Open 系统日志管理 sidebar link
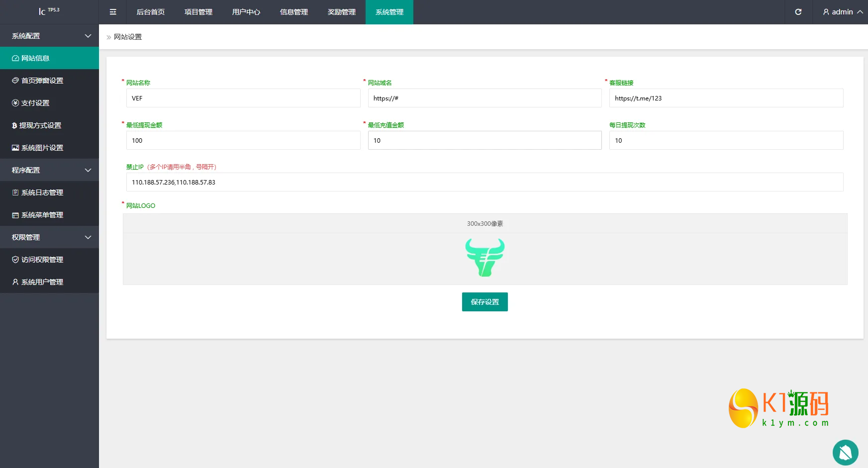The width and height of the screenshot is (868, 468). pos(49,192)
